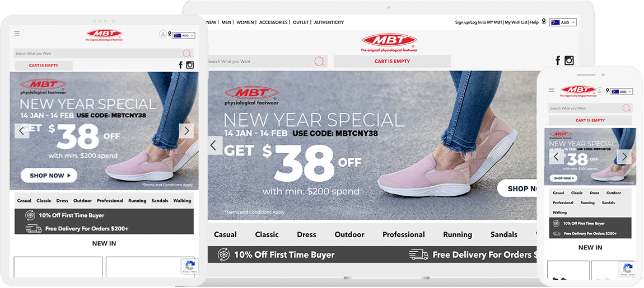644x288 pixels.
Task: Open the hamburger menu on phone view
Action: point(551,90)
